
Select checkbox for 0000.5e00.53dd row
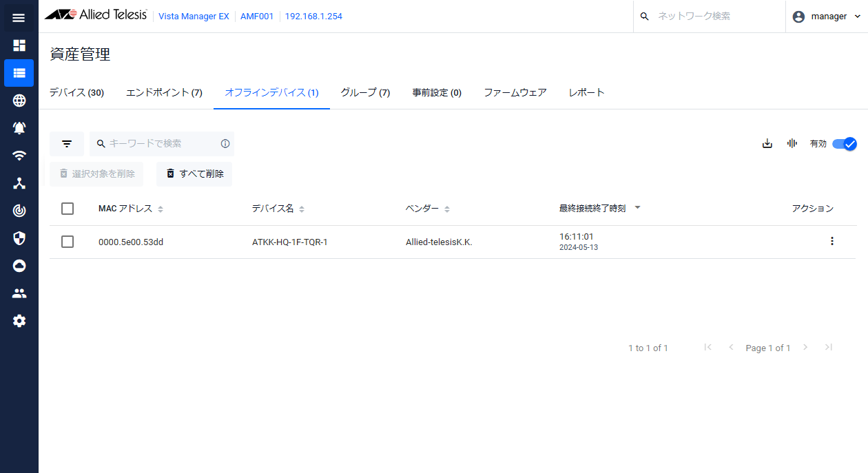pyautogui.click(x=68, y=242)
